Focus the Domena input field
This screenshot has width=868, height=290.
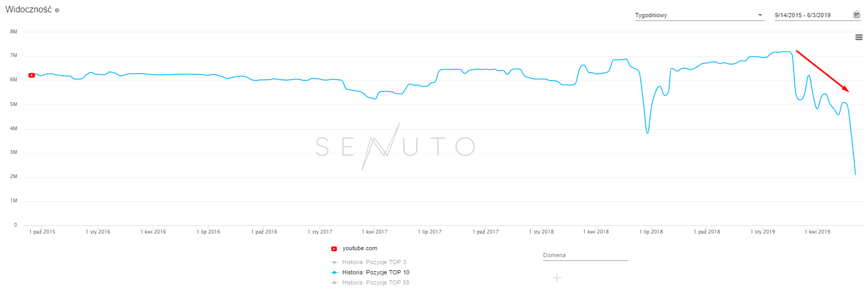585,256
